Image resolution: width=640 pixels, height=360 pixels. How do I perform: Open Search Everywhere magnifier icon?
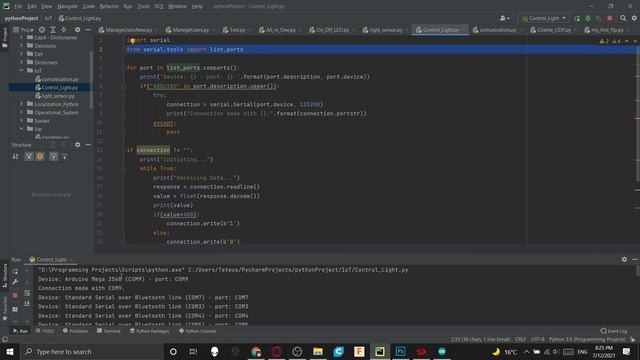tap(623, 18)
